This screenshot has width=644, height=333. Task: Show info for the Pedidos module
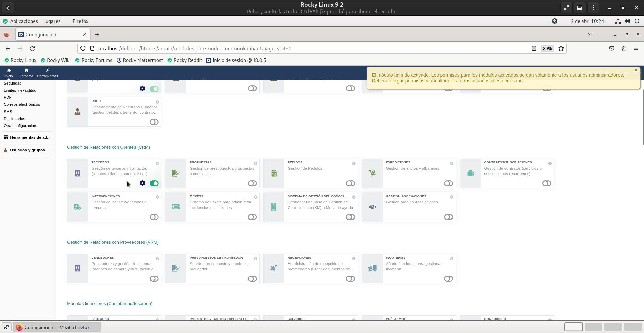pos(354,163)
